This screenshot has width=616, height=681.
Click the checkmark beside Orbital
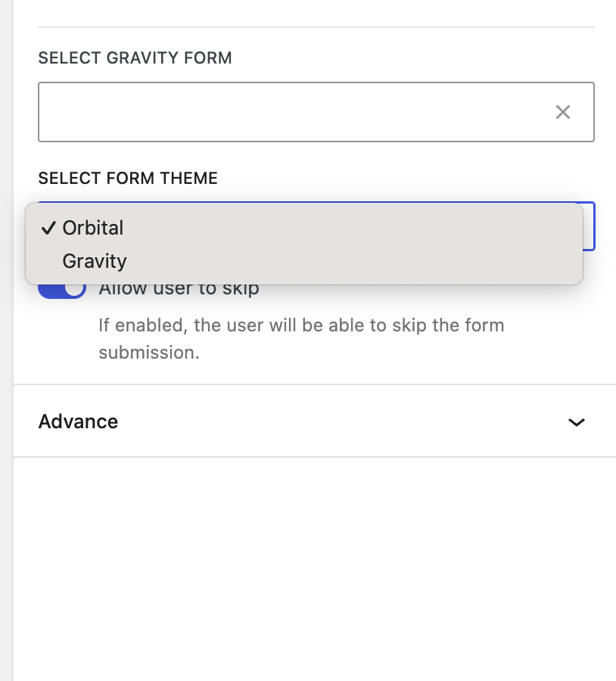(x=49, y=228)
